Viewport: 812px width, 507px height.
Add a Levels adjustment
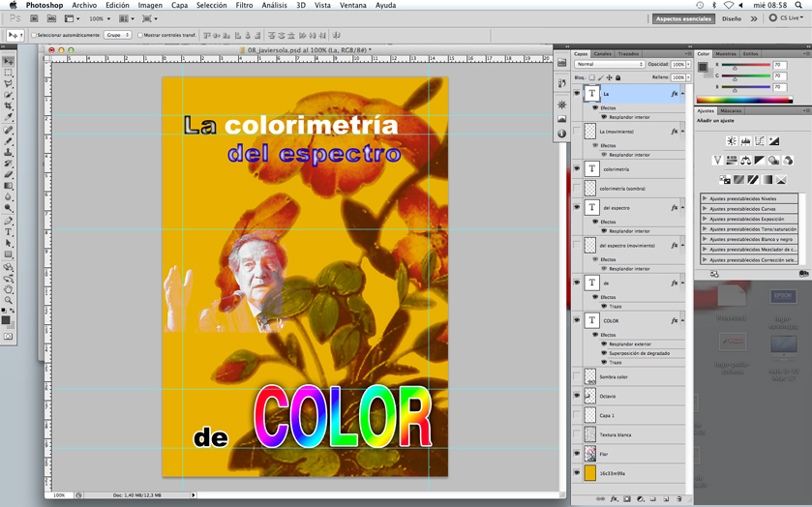[x=746, y=141]
